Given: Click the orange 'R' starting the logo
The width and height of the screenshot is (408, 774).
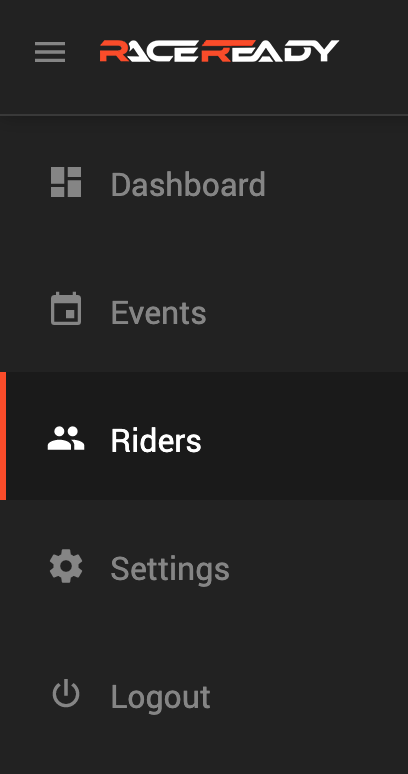Looking at the screenshot, I should pos(112,51).
